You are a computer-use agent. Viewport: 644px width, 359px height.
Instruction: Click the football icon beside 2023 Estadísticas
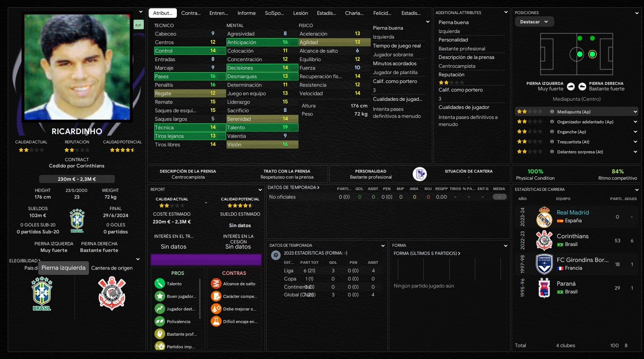(275, 255)
